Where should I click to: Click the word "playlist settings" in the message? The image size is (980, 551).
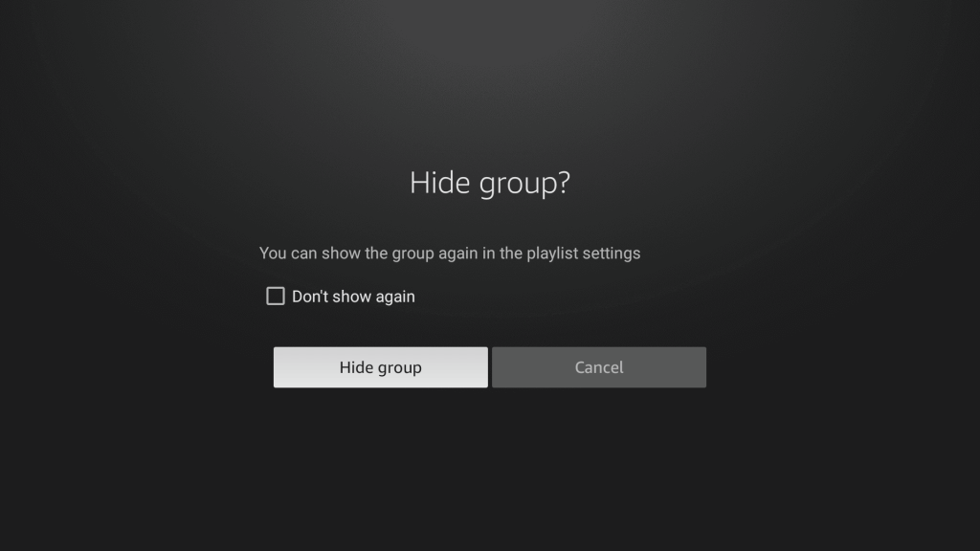coord(583,253)
